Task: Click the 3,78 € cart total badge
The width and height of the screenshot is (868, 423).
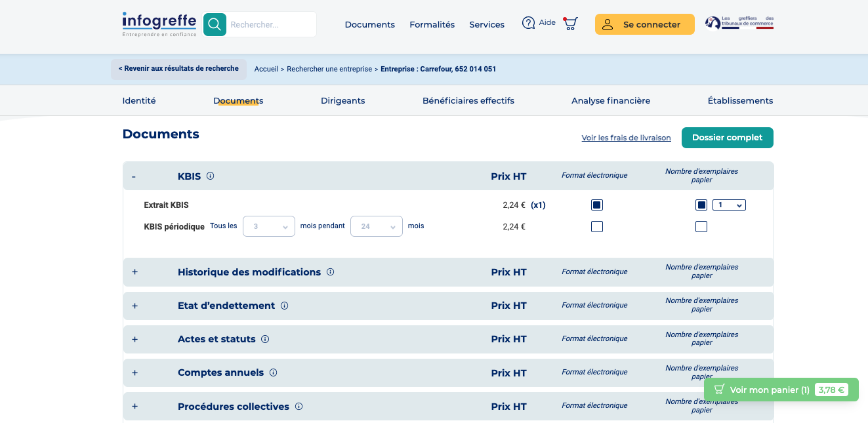Action: point(831,390)
